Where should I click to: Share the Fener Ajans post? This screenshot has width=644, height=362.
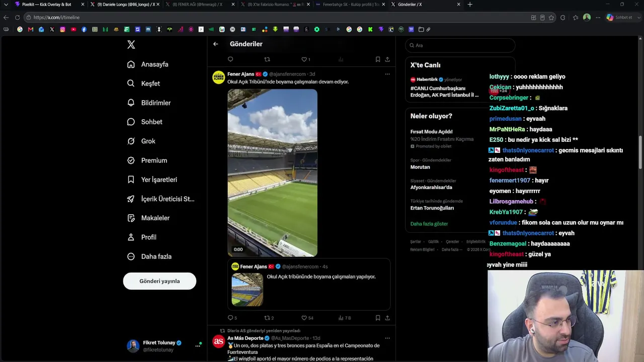[387, 318]
